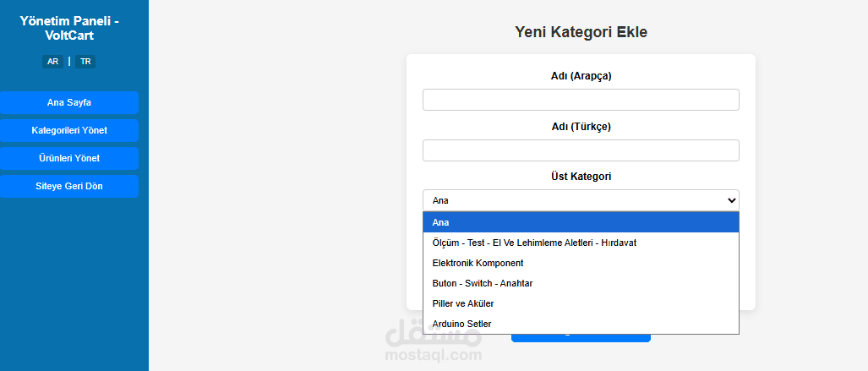Click the Adı (Türkçe) label

tap(581, 127)
